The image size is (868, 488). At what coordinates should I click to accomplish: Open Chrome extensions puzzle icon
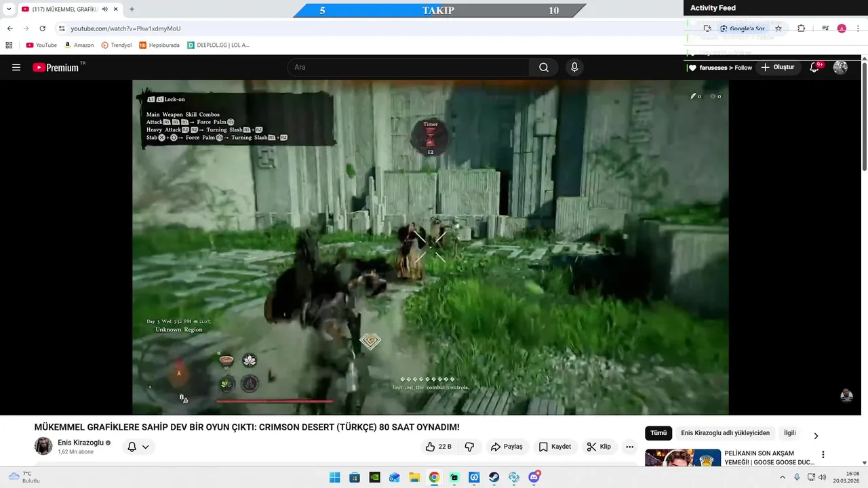point(801,28)
